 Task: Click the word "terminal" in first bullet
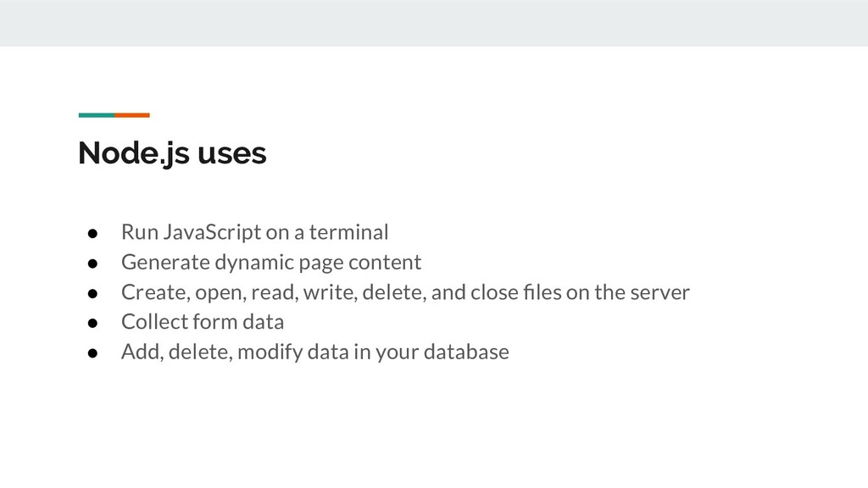348,232
